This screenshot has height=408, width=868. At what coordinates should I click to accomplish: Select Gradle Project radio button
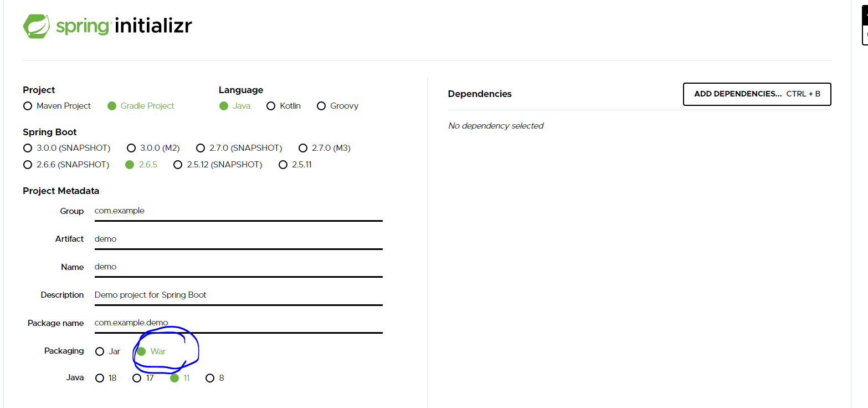coord(112,106)
